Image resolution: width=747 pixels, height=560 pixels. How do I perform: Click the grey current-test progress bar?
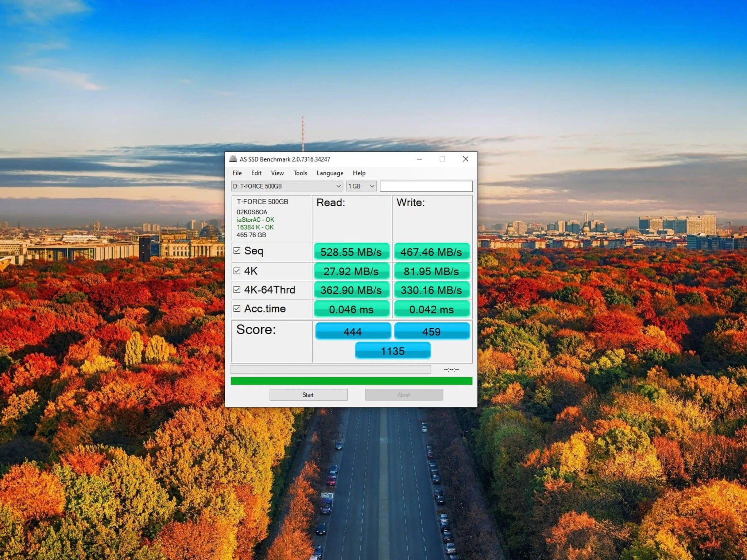(331, 369)
